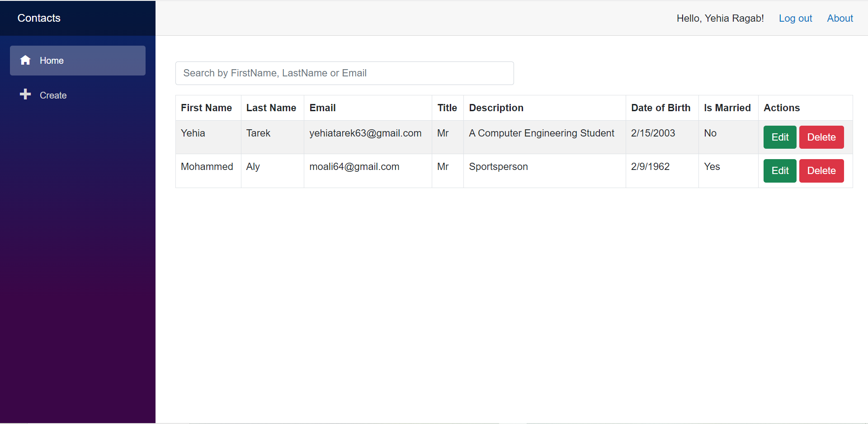The image size is (868, 424).
Task: Click the Contacts app title
Action: (38, 18)
